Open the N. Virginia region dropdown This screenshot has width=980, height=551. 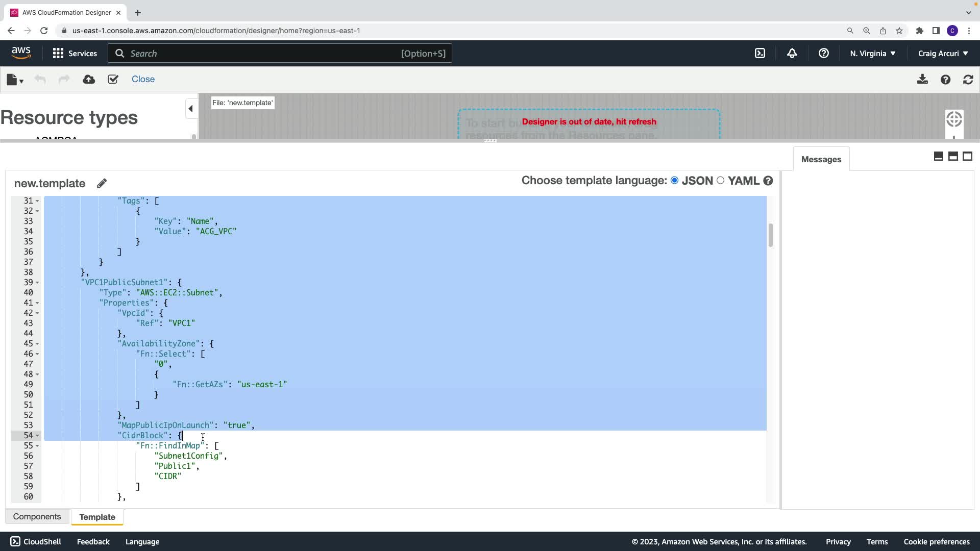[x=872, y=53]
